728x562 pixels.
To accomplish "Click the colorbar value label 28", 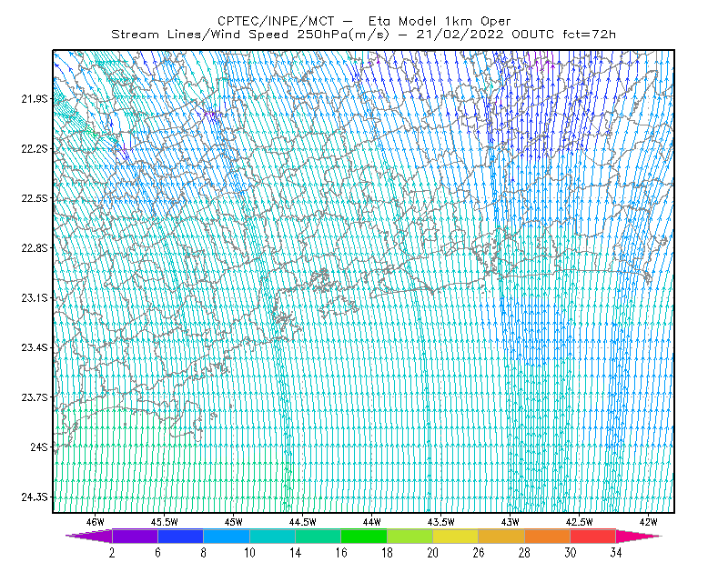I will click(524, 553).
